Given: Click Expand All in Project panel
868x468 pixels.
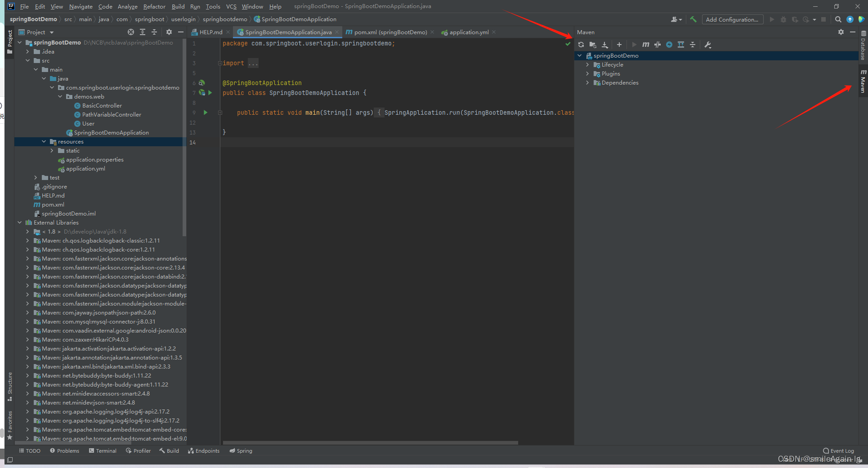Looking at the screenshot, I should pos(143,32).
